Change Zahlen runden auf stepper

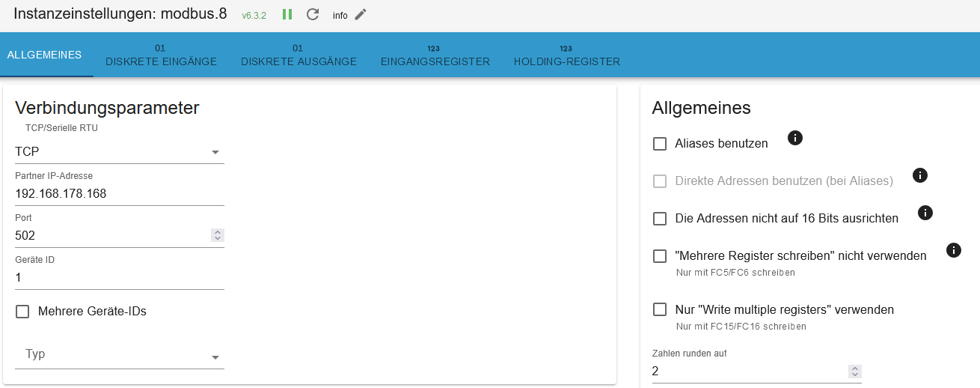855,371
